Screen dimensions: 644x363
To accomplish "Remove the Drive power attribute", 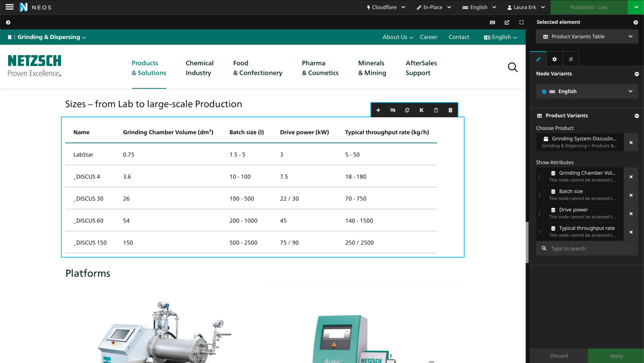I will 631,214.
